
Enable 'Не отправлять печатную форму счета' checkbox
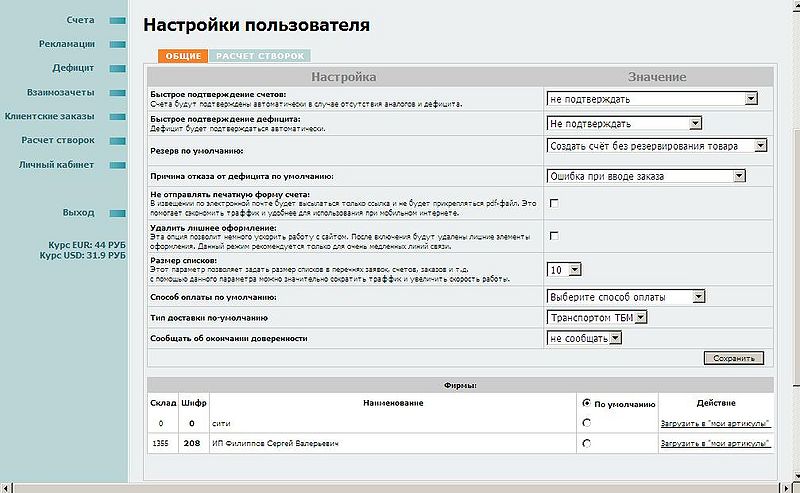(x=553, y=203)
